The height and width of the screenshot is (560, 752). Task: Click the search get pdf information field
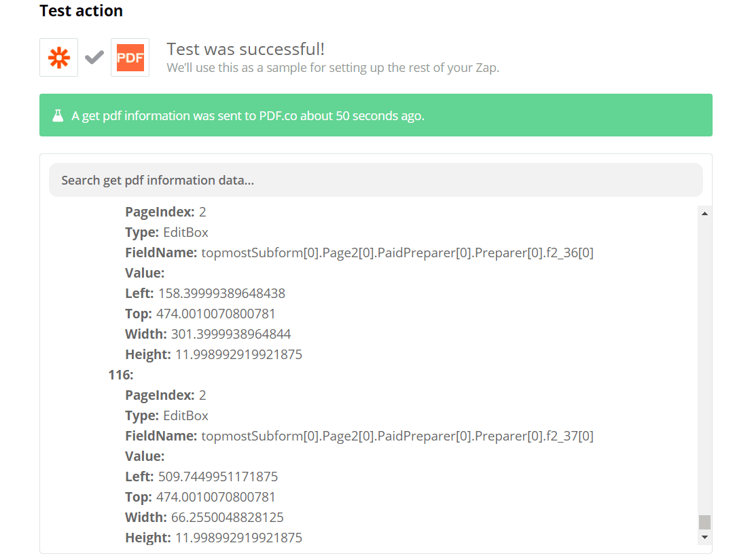click(376, 179)
